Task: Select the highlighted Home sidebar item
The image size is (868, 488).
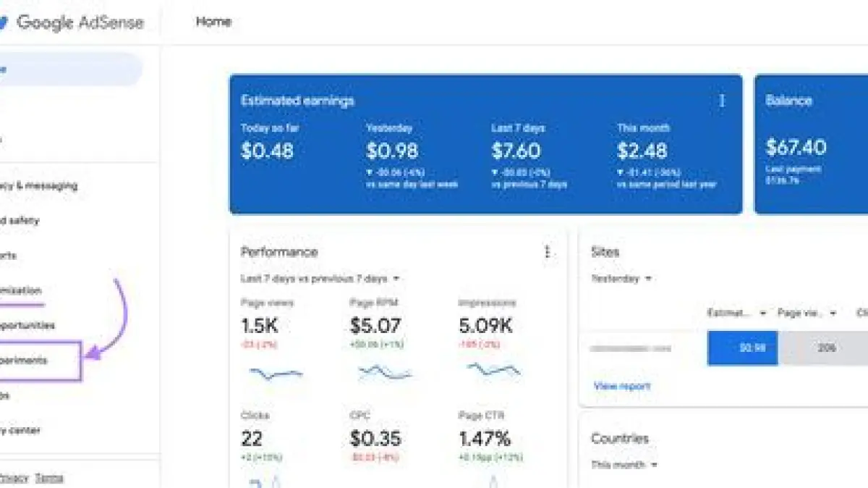Action: pyautogui.click(x=65, y=70)
